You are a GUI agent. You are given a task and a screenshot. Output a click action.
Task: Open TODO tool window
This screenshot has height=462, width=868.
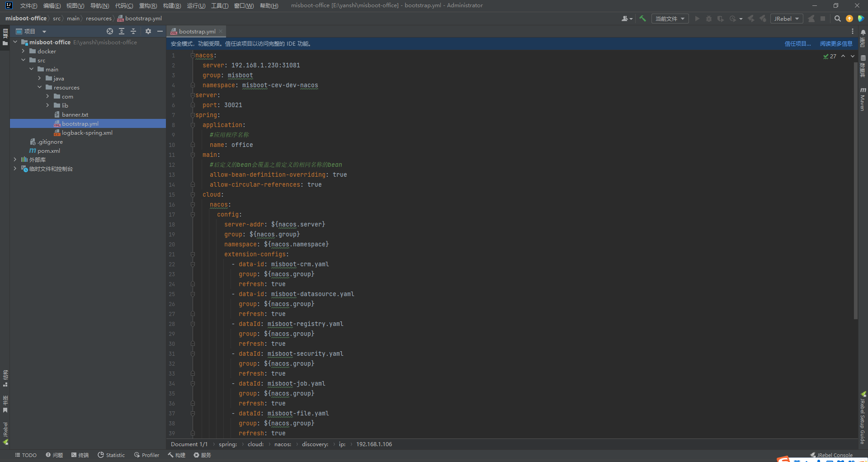tap(26, 455)
